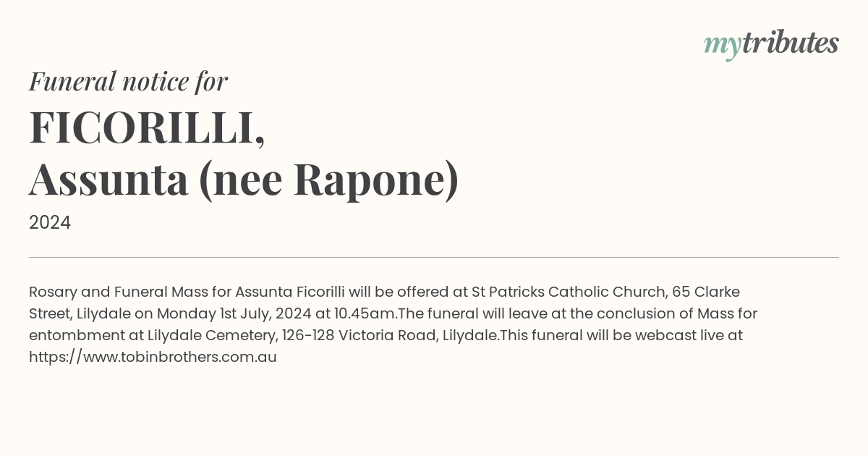
Task: Click the green "my" part of the logo
Action: coord(722,47)
